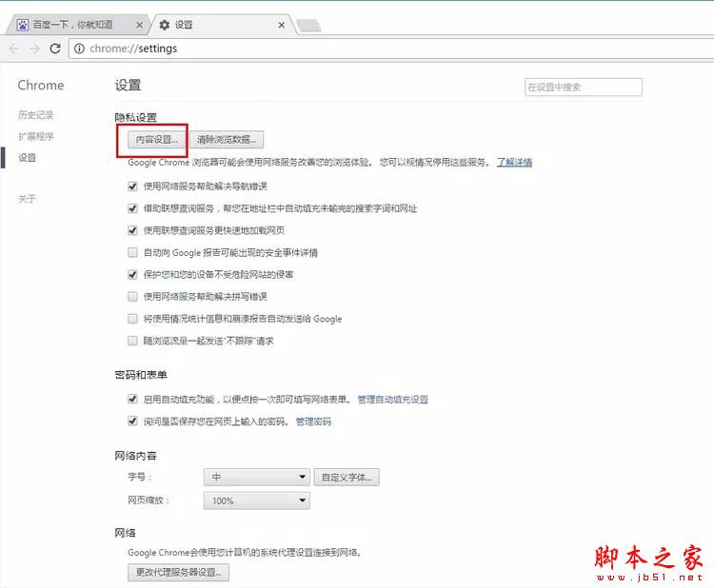The image size is (714, 588).
Task: Click the chrome://settings address bar
Action: coord(391,49)
